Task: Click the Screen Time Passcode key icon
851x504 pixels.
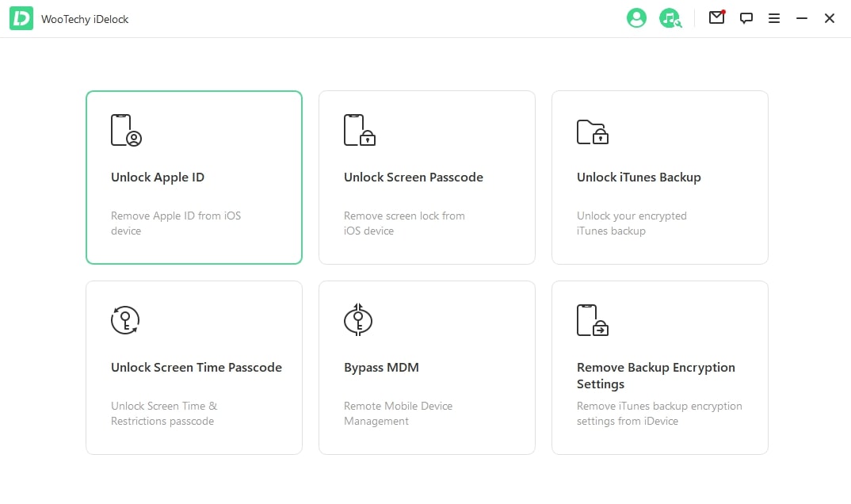Action: pos(124,320)
